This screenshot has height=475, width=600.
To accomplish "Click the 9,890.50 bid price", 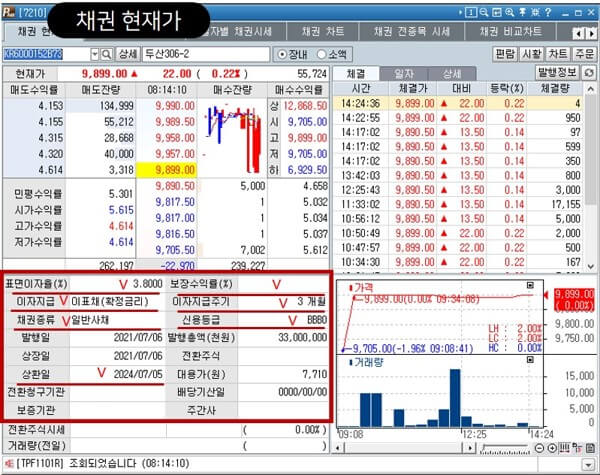I will [175, 186].
